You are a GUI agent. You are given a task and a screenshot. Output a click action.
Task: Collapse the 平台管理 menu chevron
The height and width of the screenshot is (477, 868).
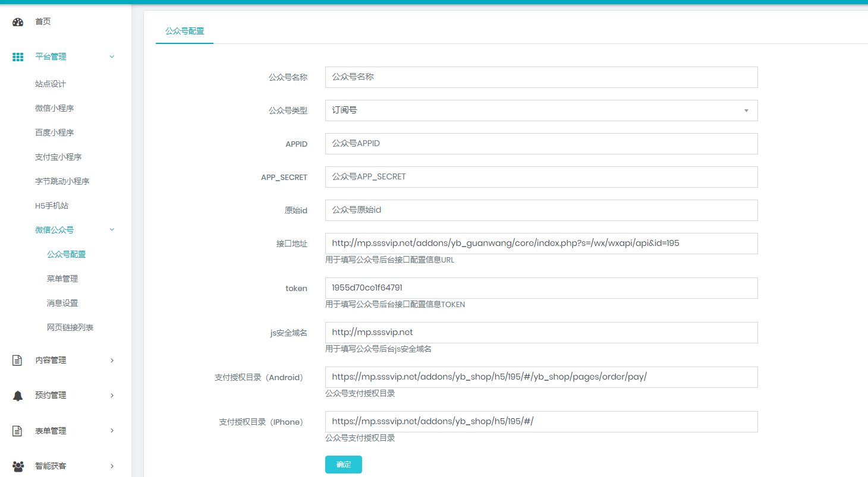tap(112, 57)
